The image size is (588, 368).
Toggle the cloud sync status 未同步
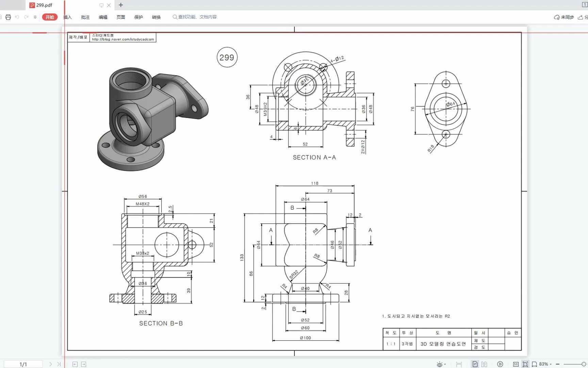pyautogui.click(x=565, y=17)
